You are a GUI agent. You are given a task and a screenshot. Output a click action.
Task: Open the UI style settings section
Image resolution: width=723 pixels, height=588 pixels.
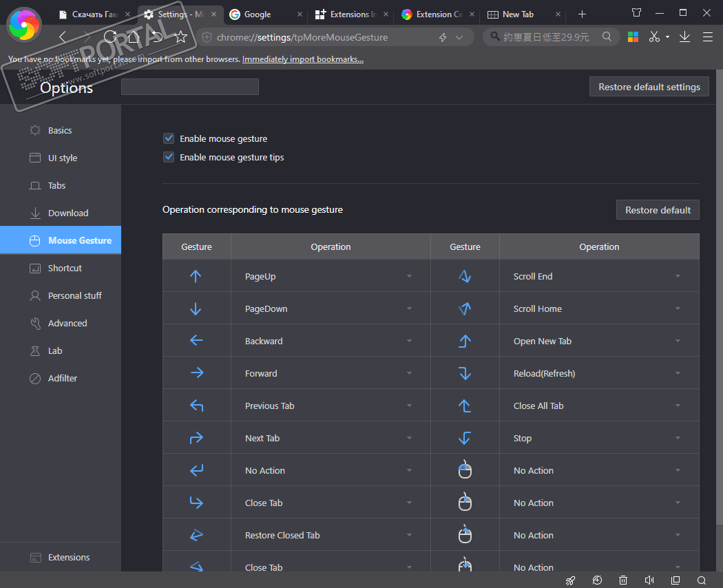point(61,158)
